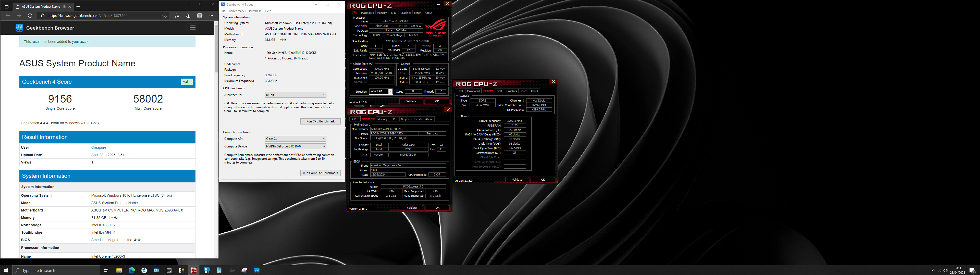Click the forward navigation arrow in Edge

coord(19,16)
